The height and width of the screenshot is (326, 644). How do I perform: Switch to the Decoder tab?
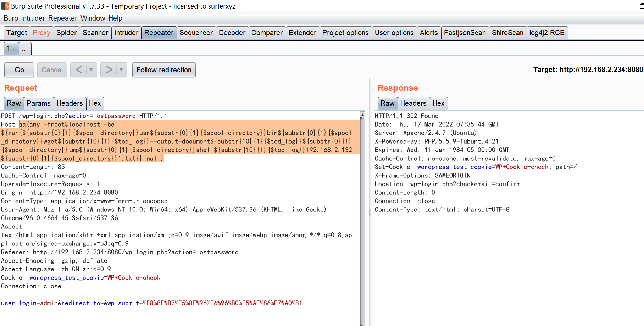pyautogui.click(x=232, y=33)
